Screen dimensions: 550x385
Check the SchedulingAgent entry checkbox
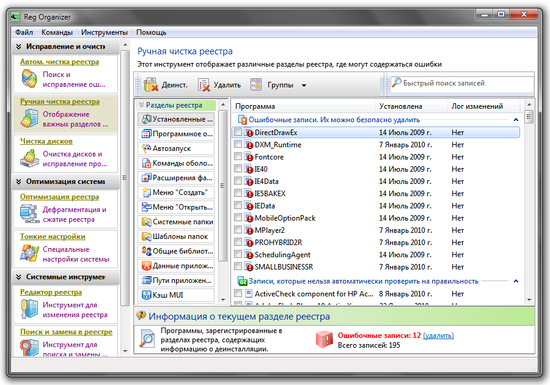pos(238,254)
